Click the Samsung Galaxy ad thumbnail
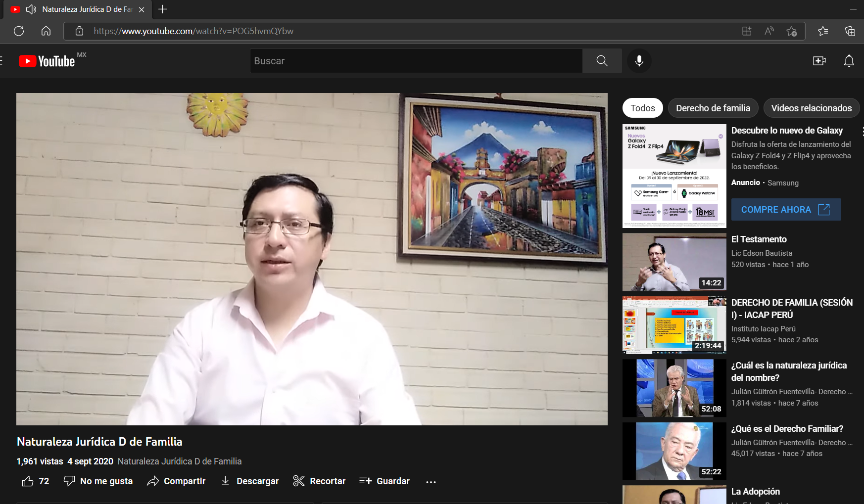864x504 pixels. [x=674, y=176]
